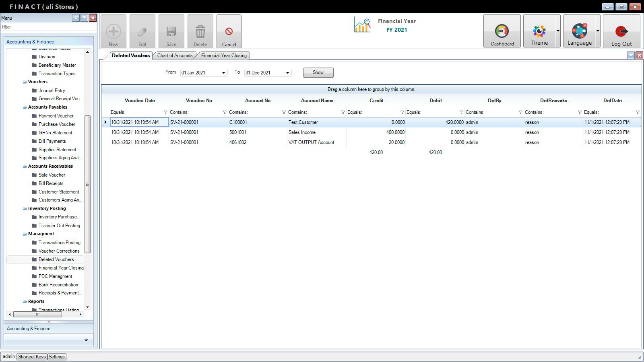The height and width of the screenshot is (362, 644).
Task: Click the menu Filter input field
Action: tap(48, 27)
